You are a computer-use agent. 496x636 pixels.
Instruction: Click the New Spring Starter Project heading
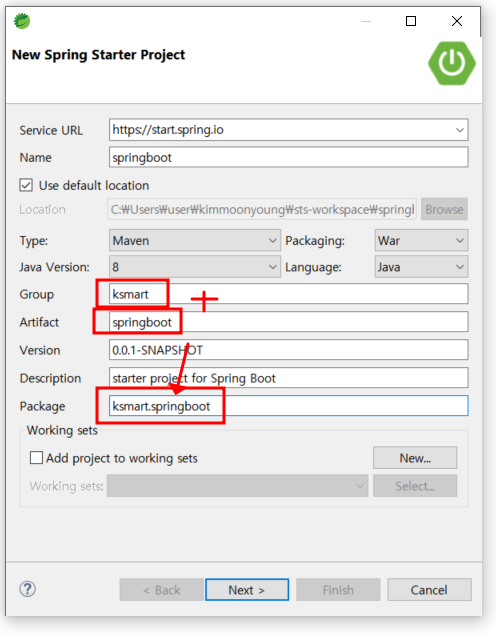(98, 54)
